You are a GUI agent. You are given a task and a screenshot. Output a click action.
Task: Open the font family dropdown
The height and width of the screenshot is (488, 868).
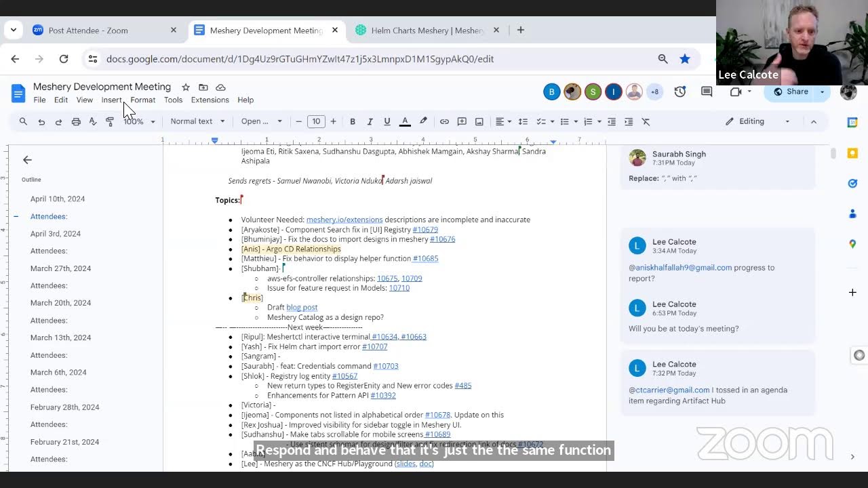(x=262, y=121)
